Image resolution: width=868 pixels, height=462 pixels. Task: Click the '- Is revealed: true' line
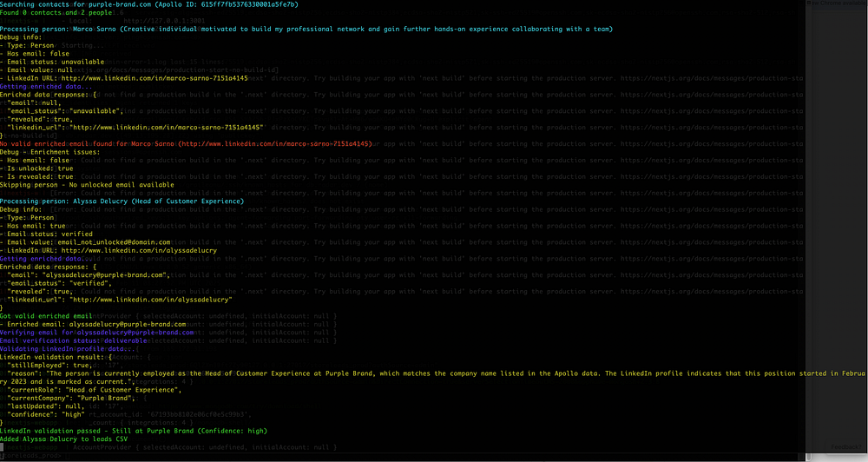pos(36,176)
